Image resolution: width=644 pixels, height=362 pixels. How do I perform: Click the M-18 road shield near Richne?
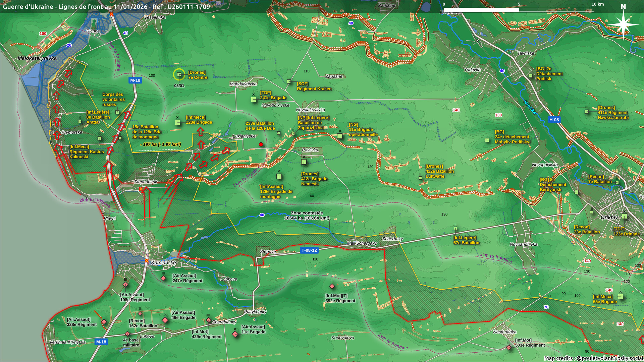click(x=135, y=80)
